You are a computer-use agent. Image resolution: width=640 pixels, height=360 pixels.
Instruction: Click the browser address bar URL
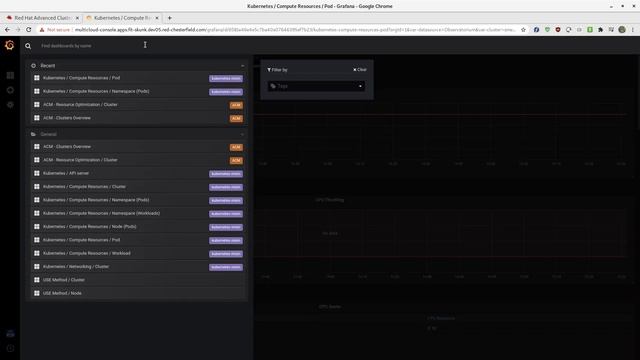click(295, 30)
